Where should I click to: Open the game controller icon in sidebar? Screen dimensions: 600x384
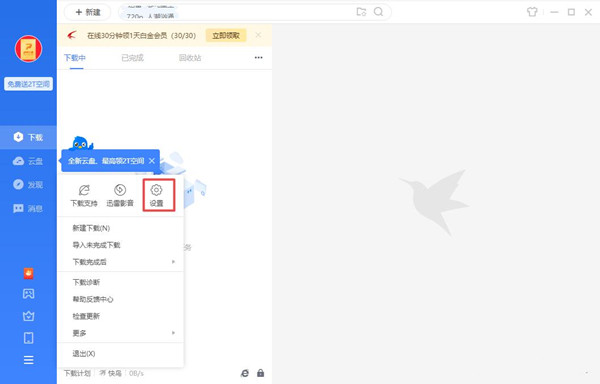pyautogui.click(x=28, y=294)
